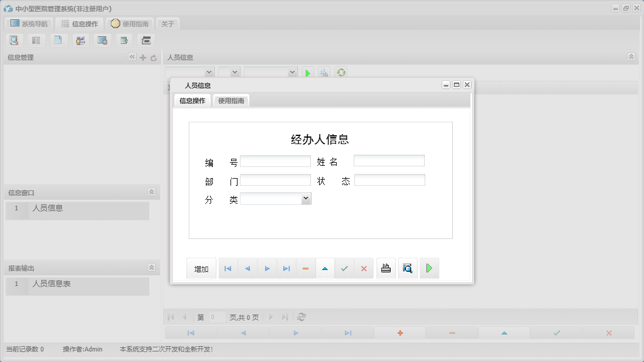
Task: Open the first combo box above the grid
Action: point(208,71)
